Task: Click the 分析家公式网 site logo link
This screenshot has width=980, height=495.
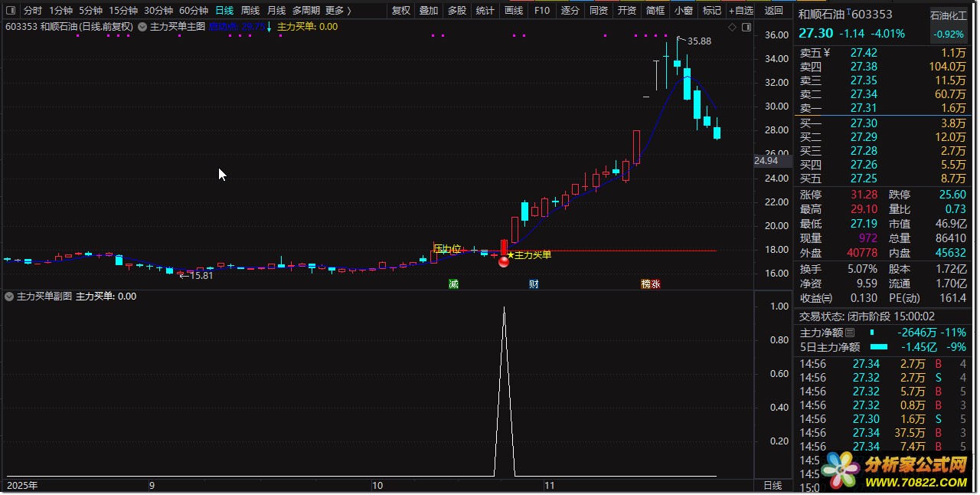Action: 893,471
